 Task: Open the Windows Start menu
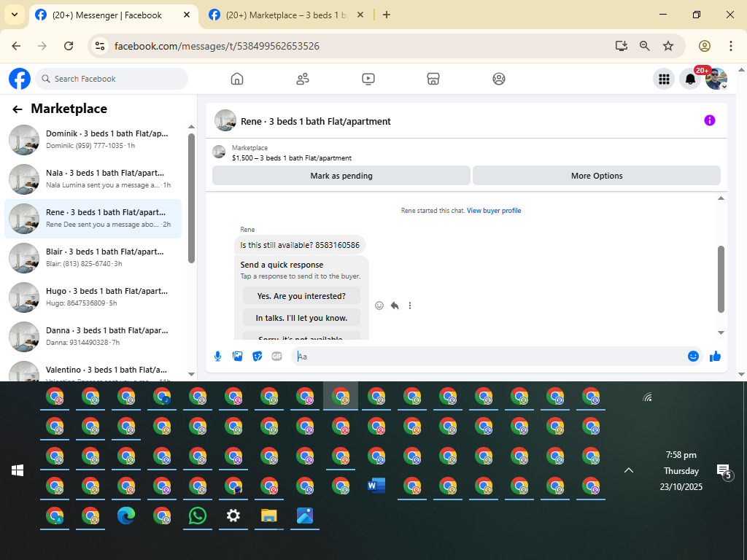click(x=18, y=470)
